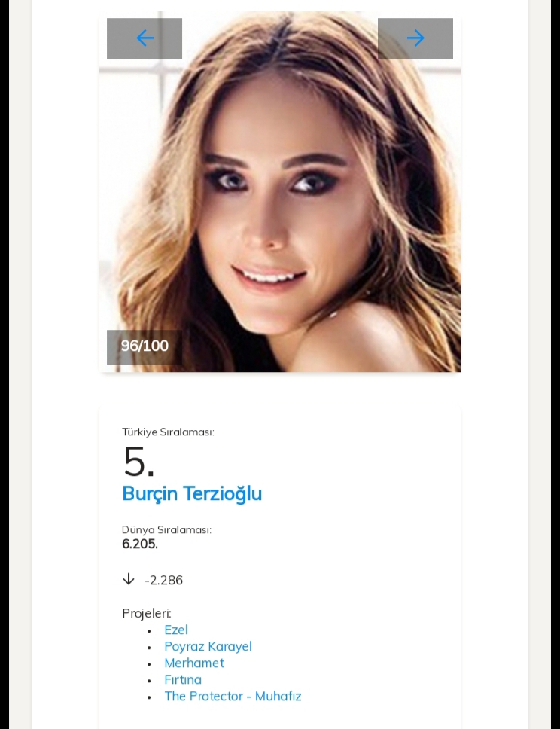Advance to the next photo with right arrow
Image resolution: width=560 pixels, height=729 pixels.
tap(415, 38)
